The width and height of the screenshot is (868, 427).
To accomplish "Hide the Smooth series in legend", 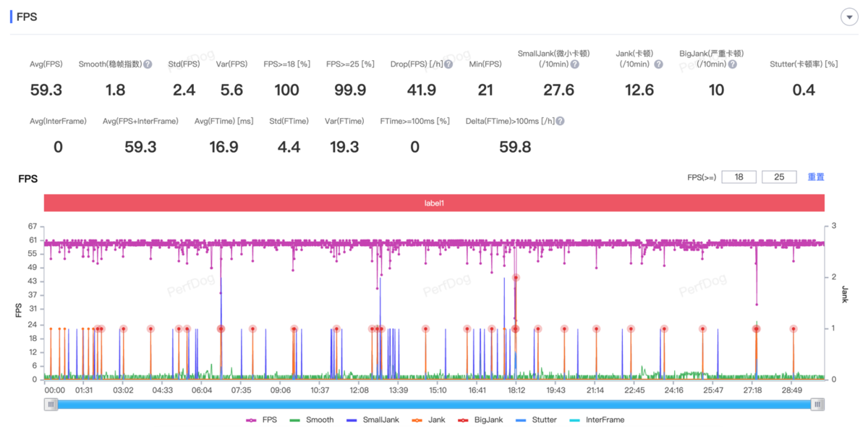I will click(x=311, y=420).
